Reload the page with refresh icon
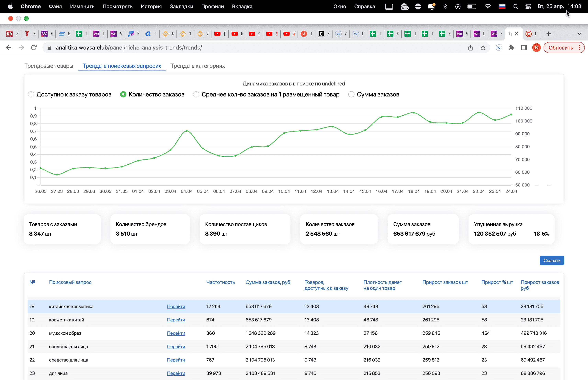This screenshot has height=380, width=588. (x=34, y=48)
